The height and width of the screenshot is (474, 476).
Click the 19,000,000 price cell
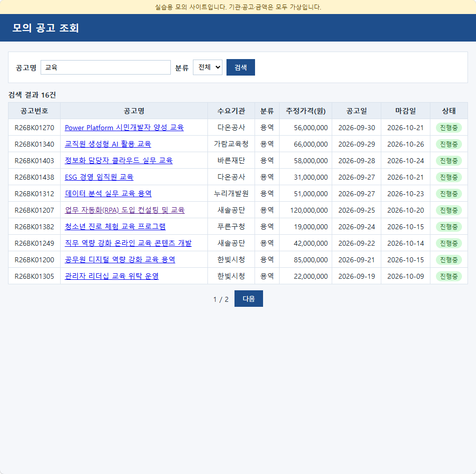306,227
